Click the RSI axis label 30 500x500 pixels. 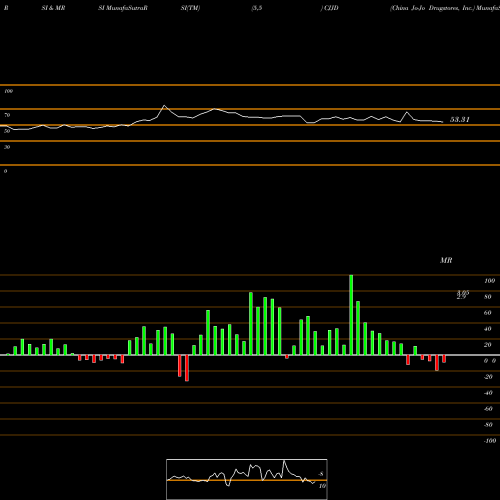7,147
